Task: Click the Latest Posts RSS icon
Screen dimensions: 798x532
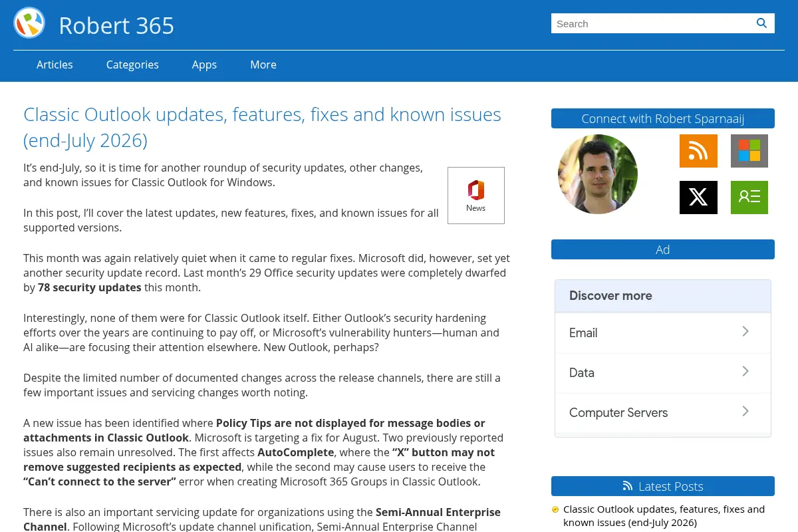Action: tap(627, 486)
